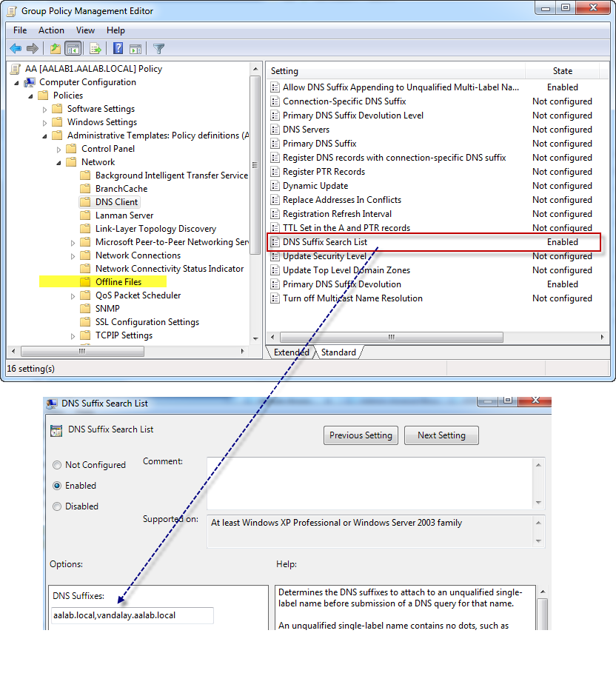Open the Action menu
This screenshot has width=616, height=676.
(x=51, y=30)
